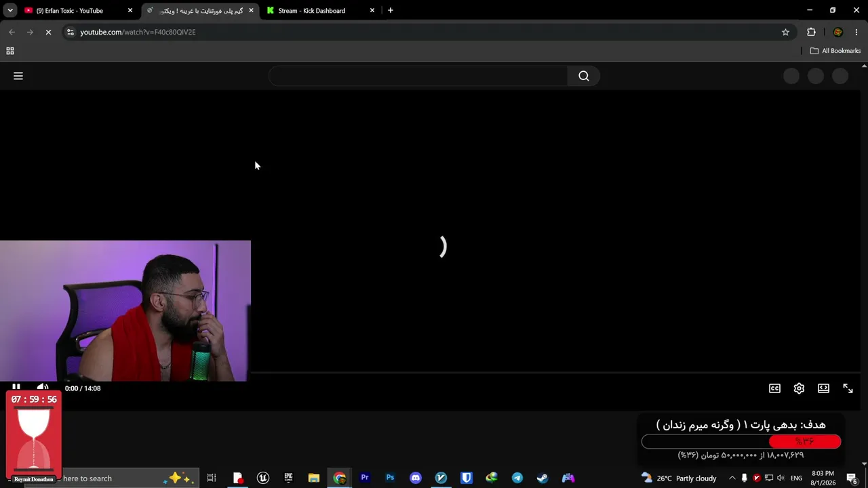Open File Explorer from the taskbar
Screen dimensions: 868x488
click(313, 478)
